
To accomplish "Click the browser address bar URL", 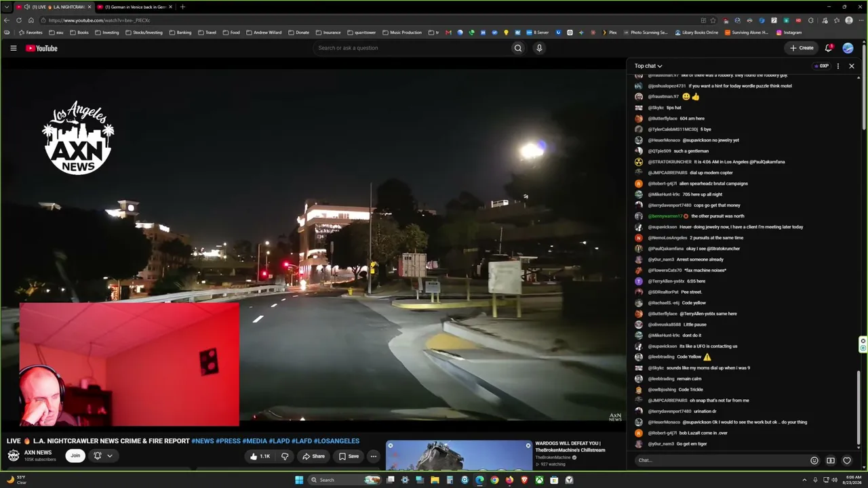I will tap(100, 20).
